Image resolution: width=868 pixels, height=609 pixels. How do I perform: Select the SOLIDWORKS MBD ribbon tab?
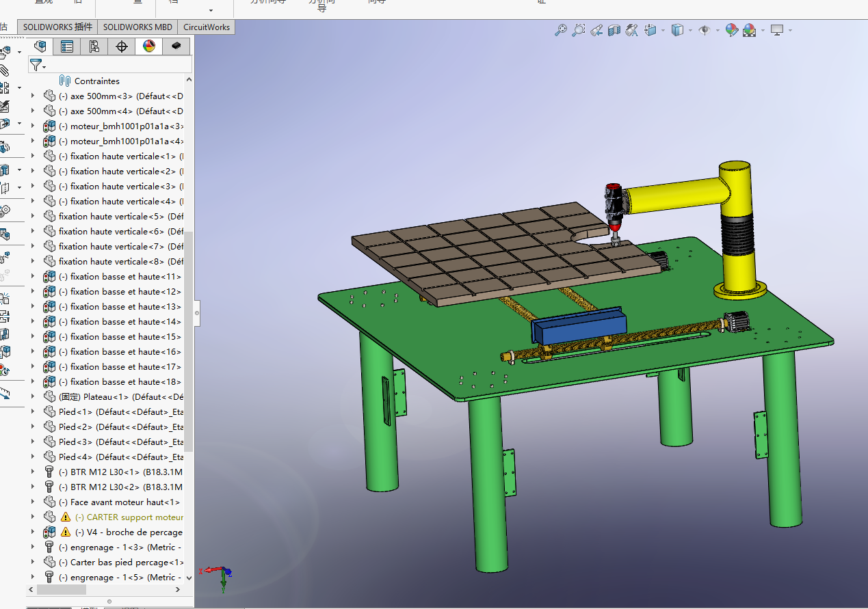point(137,27)
